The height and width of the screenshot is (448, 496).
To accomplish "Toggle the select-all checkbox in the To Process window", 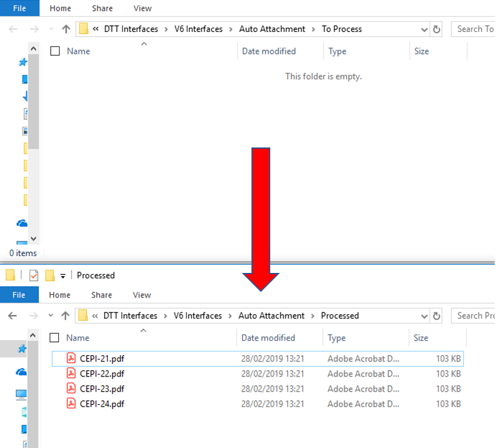I will pos(55,51).
